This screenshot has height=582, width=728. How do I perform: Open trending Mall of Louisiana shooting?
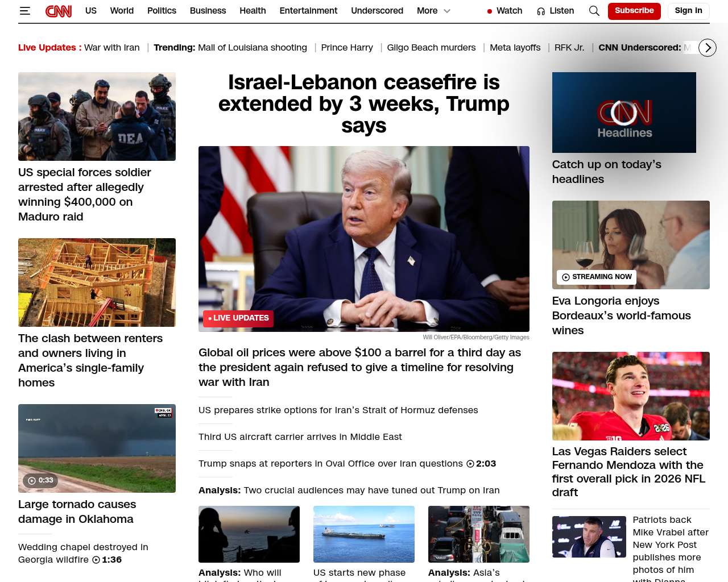pos(253,48)
